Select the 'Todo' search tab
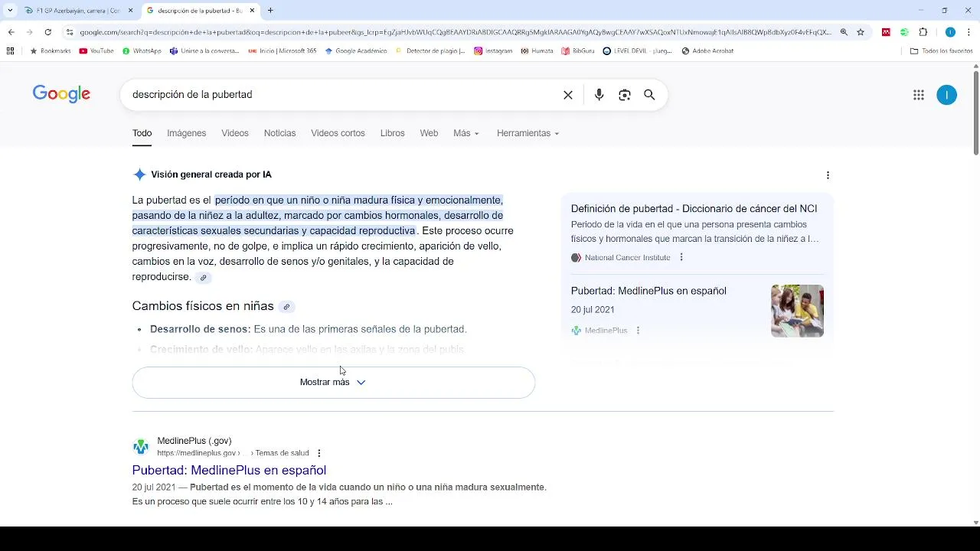 [142, 133]
